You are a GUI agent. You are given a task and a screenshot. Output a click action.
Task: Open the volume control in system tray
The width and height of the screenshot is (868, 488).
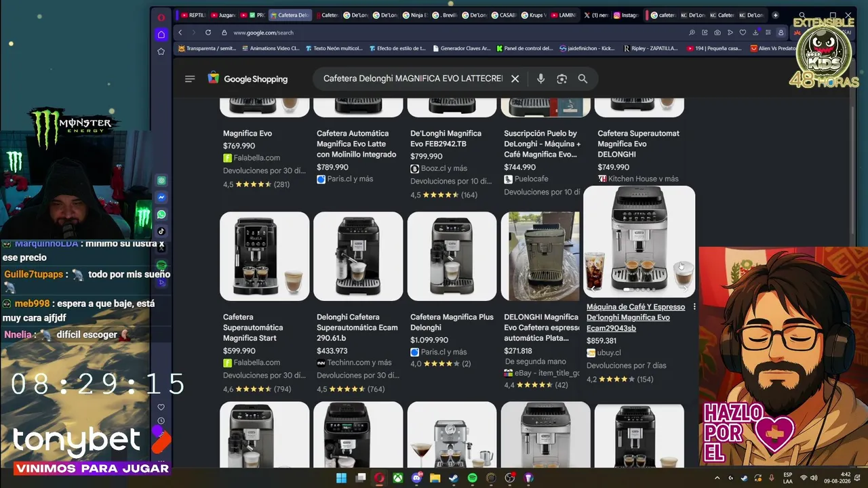coord(814,478)
